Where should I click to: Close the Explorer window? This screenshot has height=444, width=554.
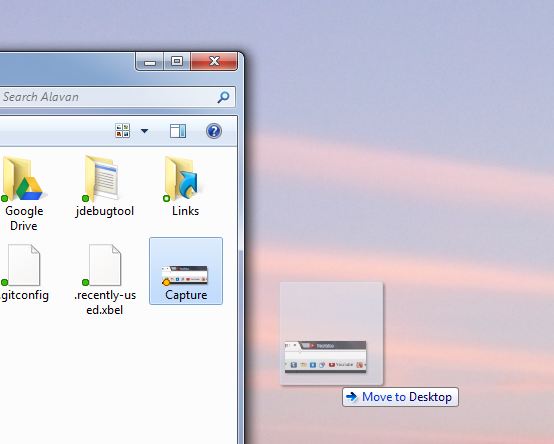click(x=214, y=62)
